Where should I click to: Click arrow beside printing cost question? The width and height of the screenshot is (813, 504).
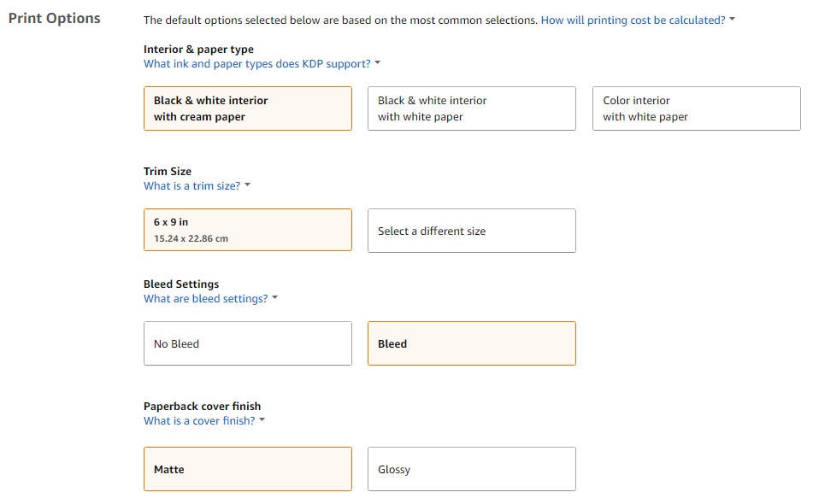[733, 20]
